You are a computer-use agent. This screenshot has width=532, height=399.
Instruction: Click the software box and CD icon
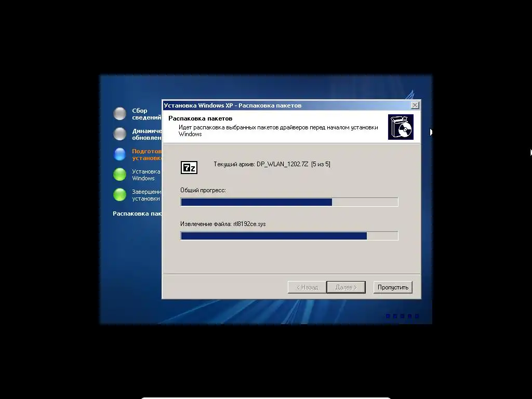401,127
